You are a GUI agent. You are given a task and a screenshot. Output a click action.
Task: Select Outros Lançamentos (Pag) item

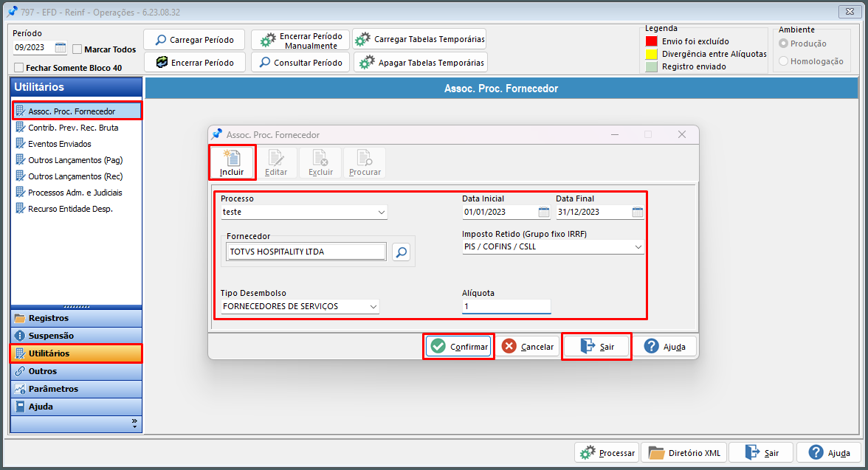point(77,160)
